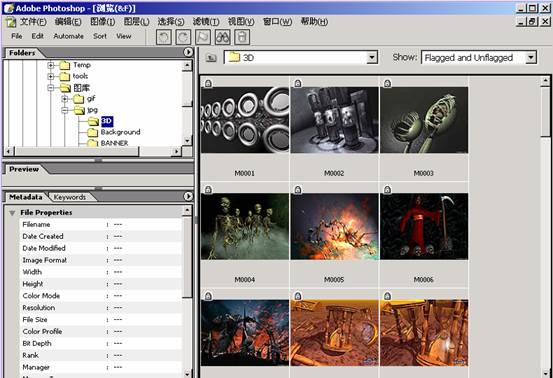Click the thumbnail pane vertical scrollbar thumb

click(x=546, y=111)
